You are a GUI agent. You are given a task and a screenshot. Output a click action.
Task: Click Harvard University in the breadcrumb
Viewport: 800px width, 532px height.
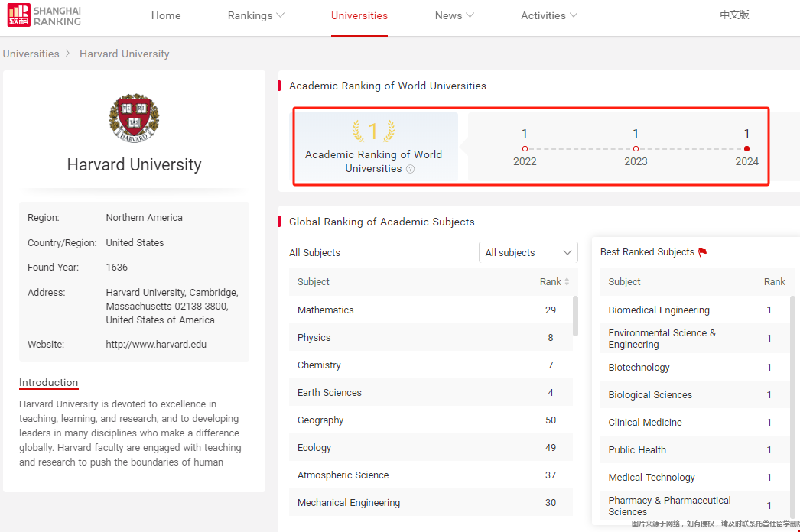coord(125,54)
